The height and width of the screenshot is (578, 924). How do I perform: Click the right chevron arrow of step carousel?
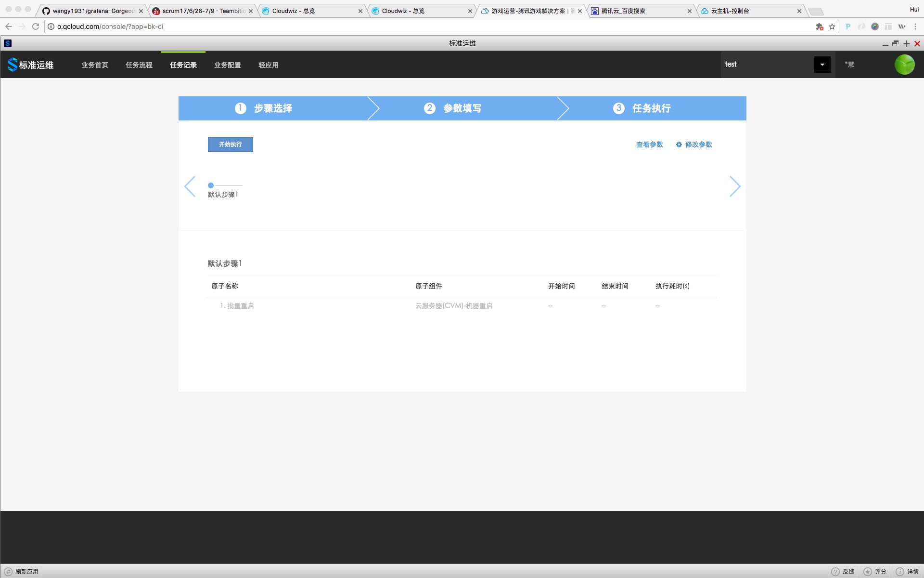click(x=734, y=186)
